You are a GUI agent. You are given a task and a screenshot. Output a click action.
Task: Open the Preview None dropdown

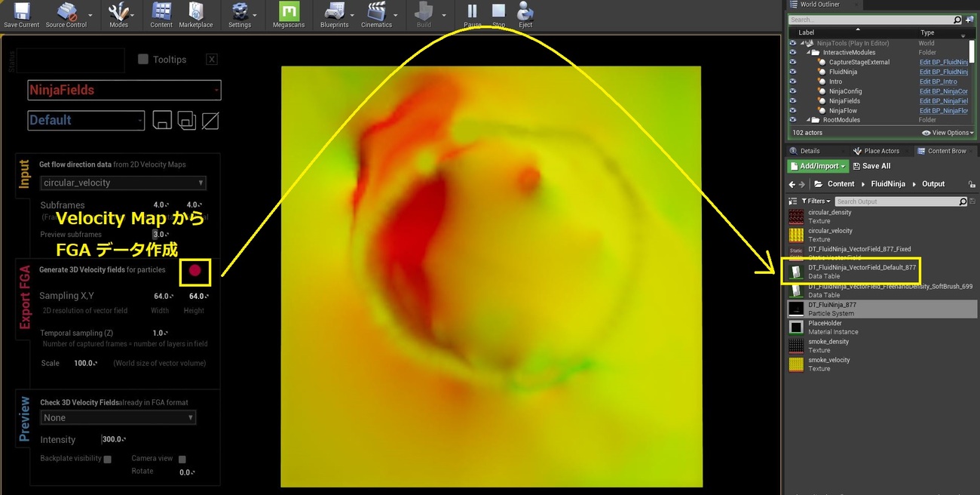[x=119, y=417]
